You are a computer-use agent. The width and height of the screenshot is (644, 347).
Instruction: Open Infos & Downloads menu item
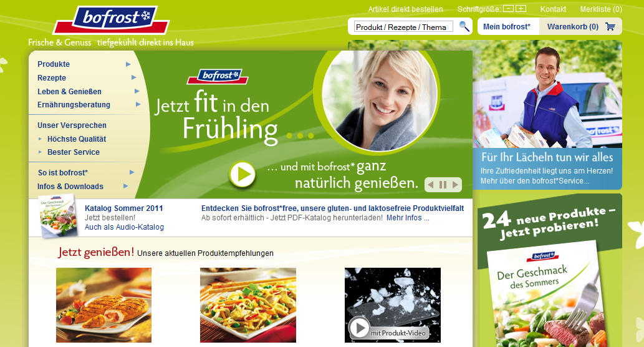pyautogui.click(x=70, y=186)
